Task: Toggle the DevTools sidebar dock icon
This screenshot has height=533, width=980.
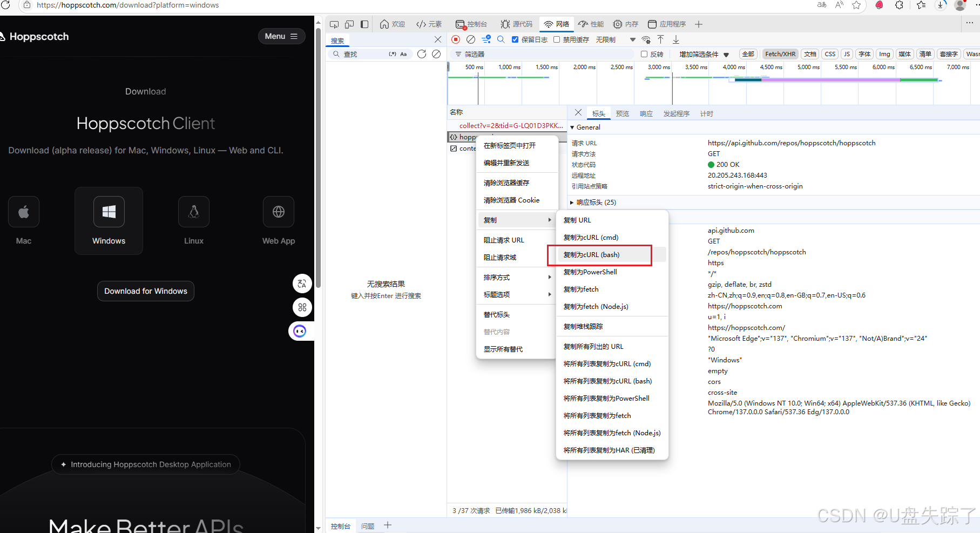Action: (364, 24)
